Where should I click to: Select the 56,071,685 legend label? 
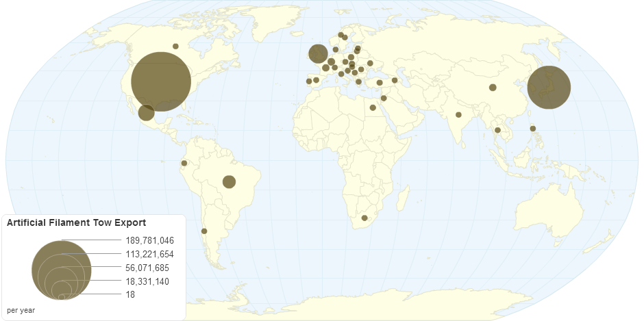point(147,268)
